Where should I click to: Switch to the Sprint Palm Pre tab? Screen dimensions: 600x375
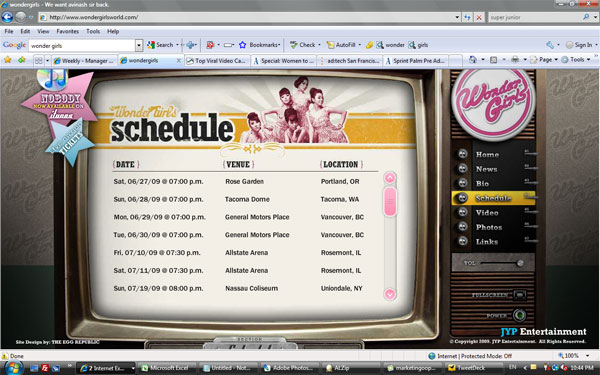[x=416, y=60]
